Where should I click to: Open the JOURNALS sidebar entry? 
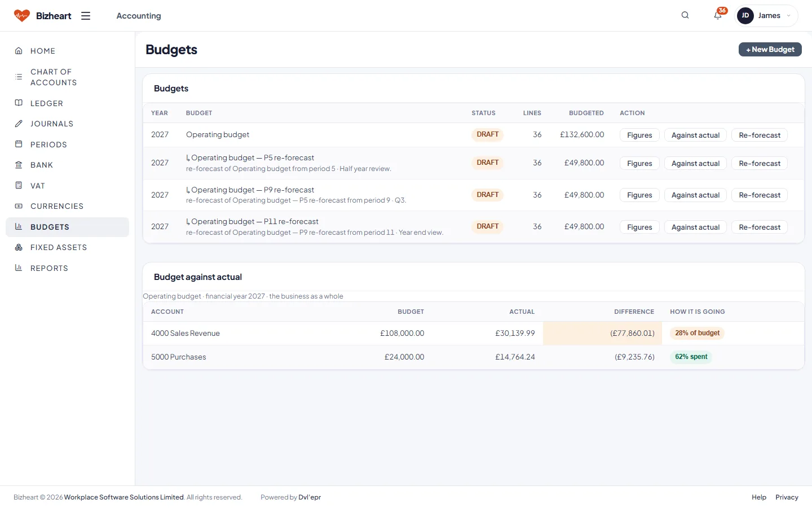pyautogui.click(x=67, y=124)
